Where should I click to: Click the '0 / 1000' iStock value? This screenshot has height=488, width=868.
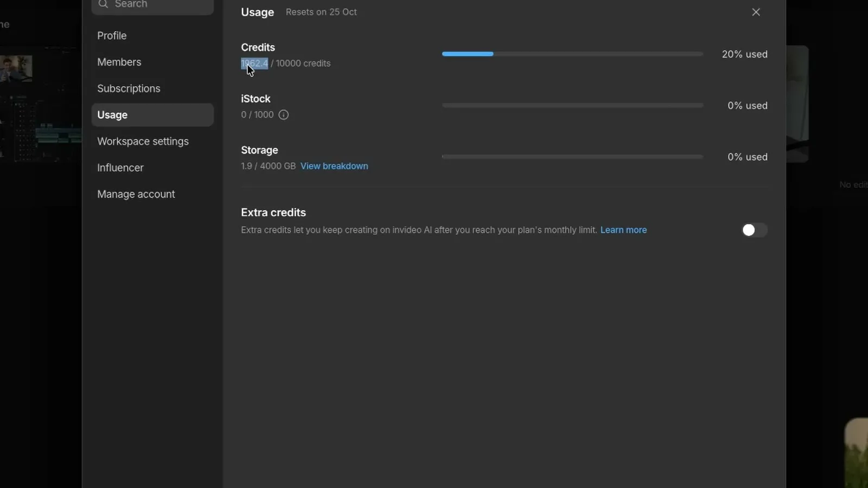coord(257,115)
